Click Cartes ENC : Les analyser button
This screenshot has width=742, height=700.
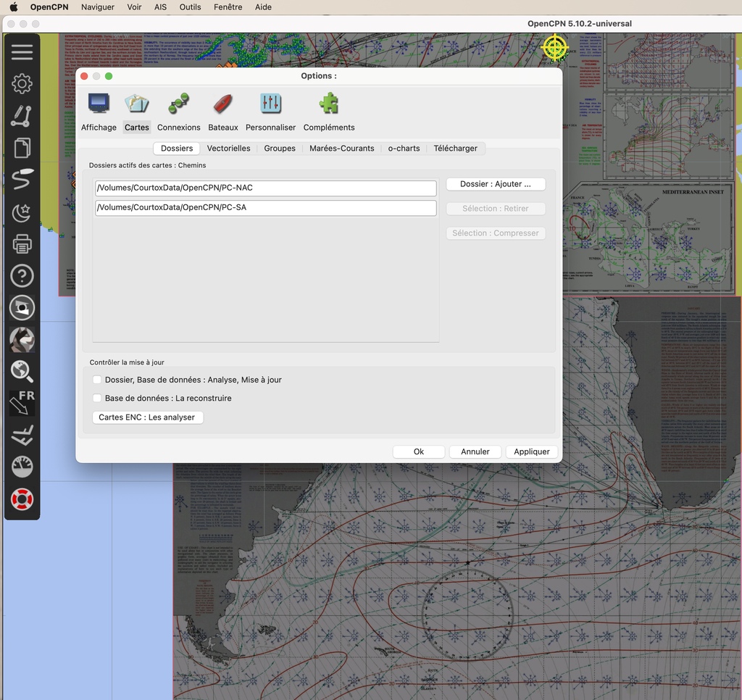147,417
